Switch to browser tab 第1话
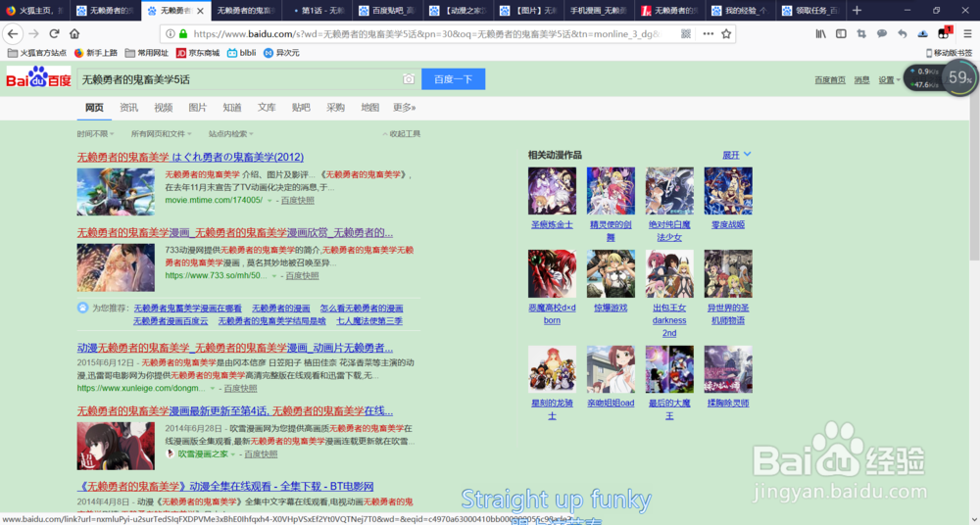 pos(318,11)
